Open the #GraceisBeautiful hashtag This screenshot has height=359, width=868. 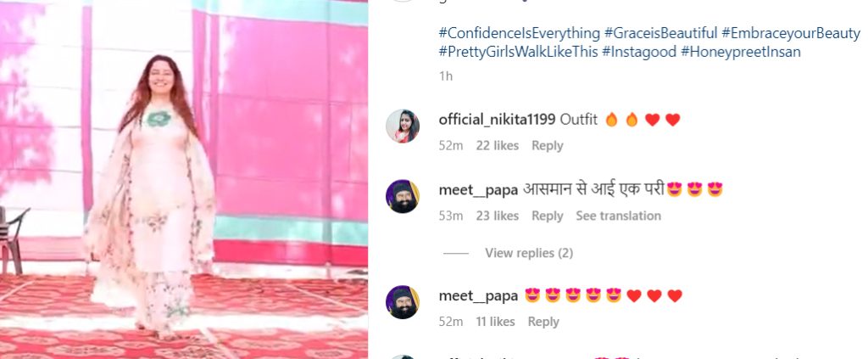pos(660,33)
